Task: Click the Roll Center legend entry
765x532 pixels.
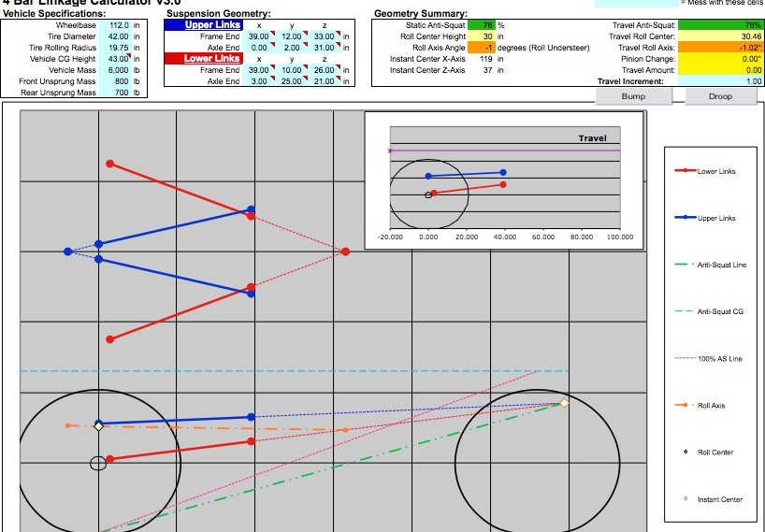Action: (715, 453)
